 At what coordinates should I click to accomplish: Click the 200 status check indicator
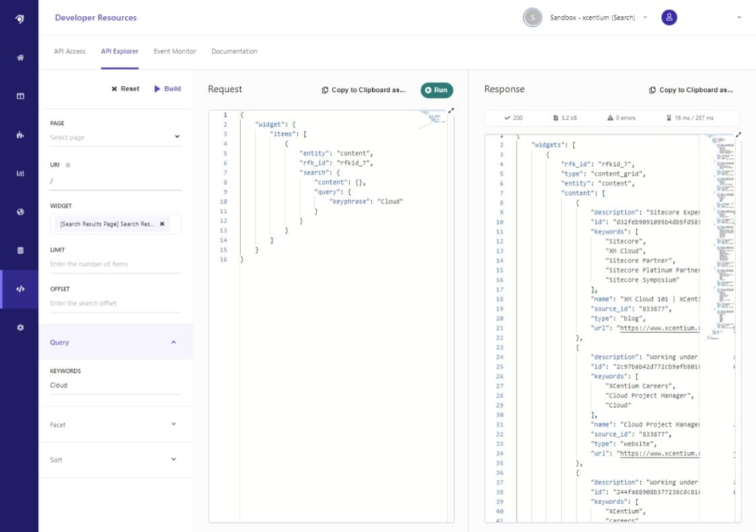[x=513, y=118]
